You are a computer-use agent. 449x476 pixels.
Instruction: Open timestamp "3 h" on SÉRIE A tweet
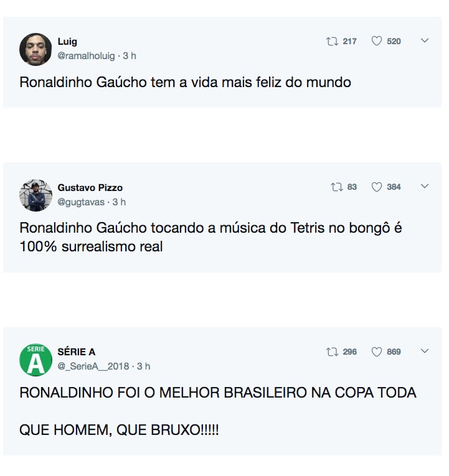(x=144, y=366)
